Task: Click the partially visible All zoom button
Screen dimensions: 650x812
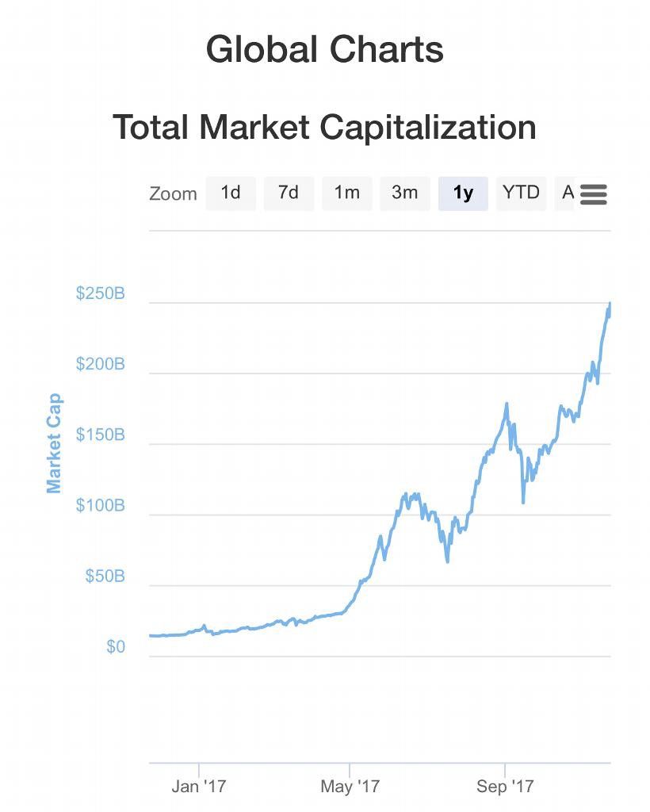Action: point(566,193)
